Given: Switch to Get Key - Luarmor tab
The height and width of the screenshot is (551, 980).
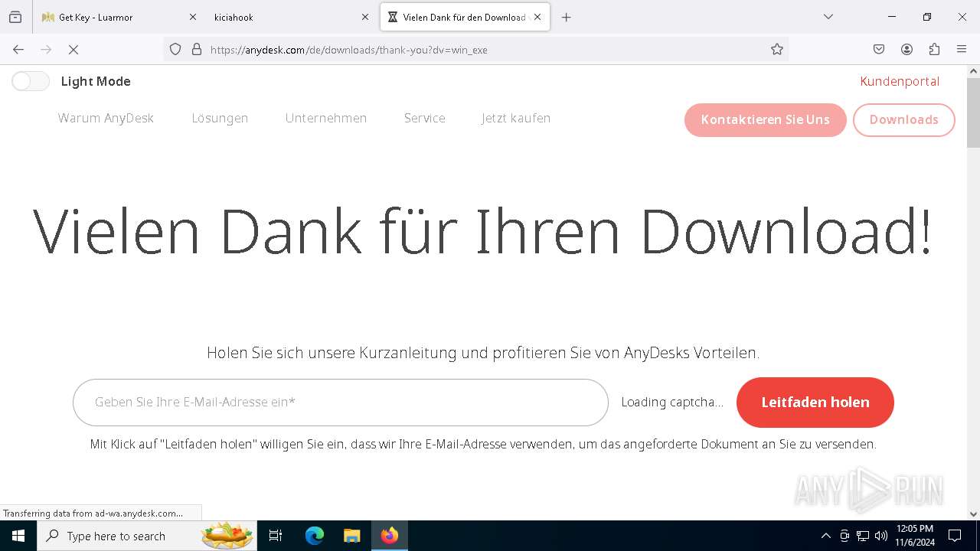Looking at the screenshot, I should [119, 17].
